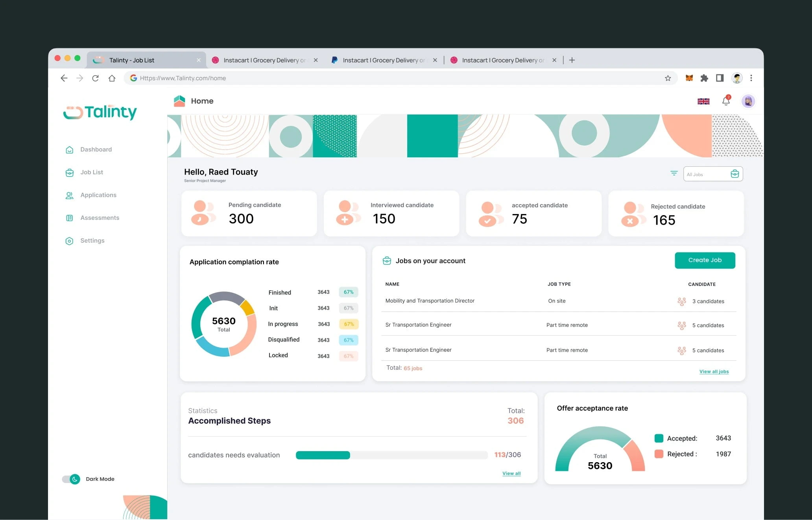Click the Create Job button
Screen dimensions: 812x520
click(x=705, y=260)
